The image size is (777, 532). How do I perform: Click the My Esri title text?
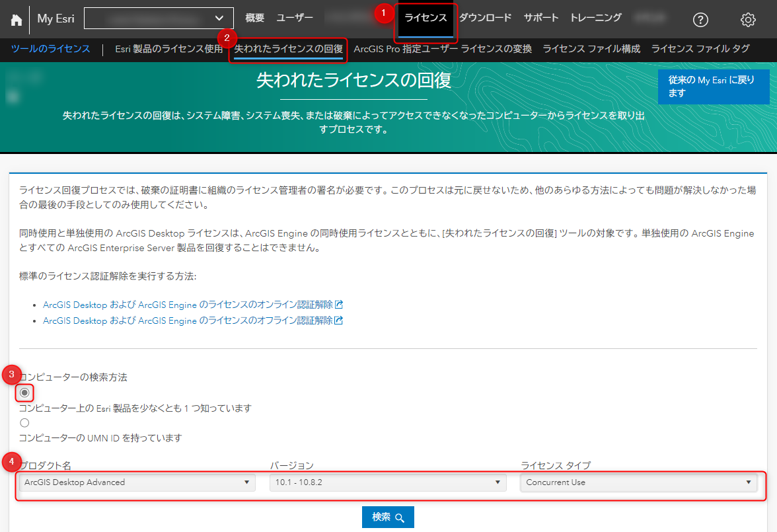click(x=56, y=19)
